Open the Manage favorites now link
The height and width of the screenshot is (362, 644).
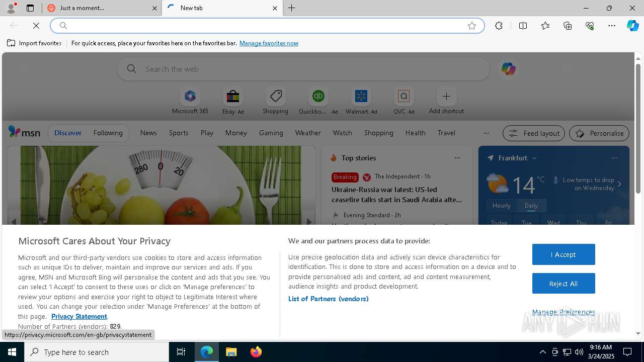point(269,43)
